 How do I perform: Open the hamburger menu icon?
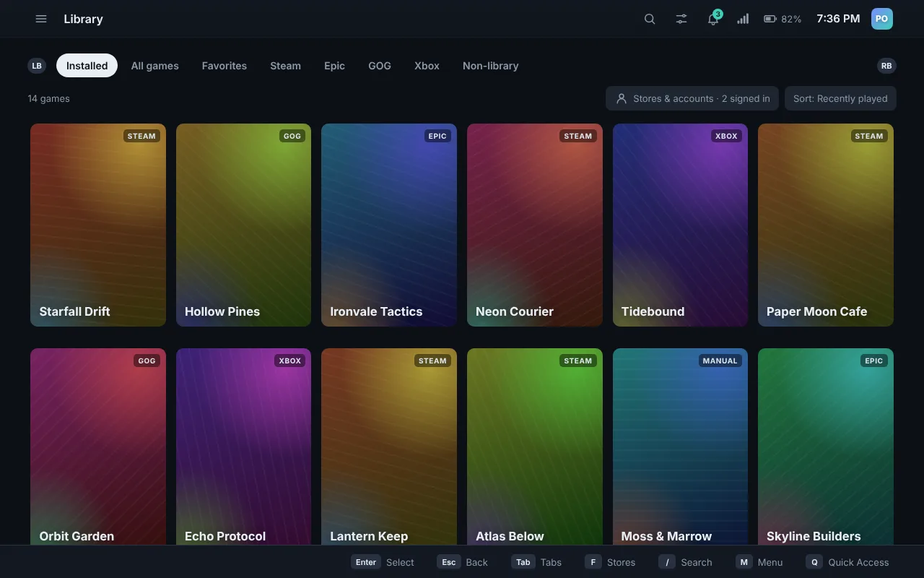(x=41, y=19)
